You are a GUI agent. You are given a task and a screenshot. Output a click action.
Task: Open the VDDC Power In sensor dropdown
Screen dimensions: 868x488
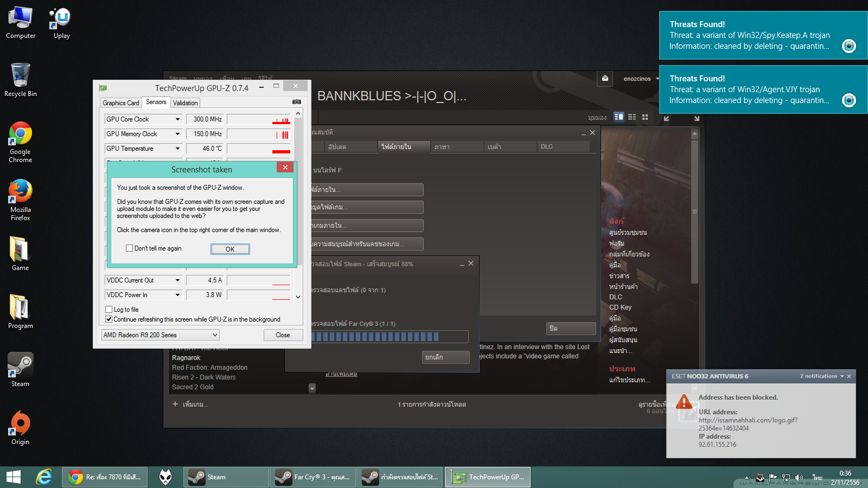pyautogui.click(x=177, y=295)
